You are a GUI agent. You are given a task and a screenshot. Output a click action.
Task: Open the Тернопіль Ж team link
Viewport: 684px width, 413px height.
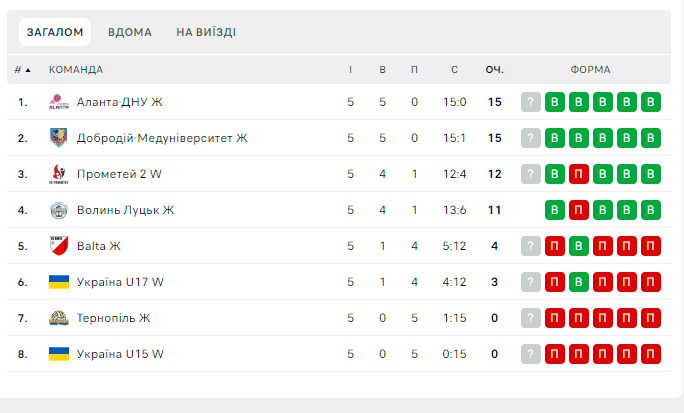click(113, 318)
